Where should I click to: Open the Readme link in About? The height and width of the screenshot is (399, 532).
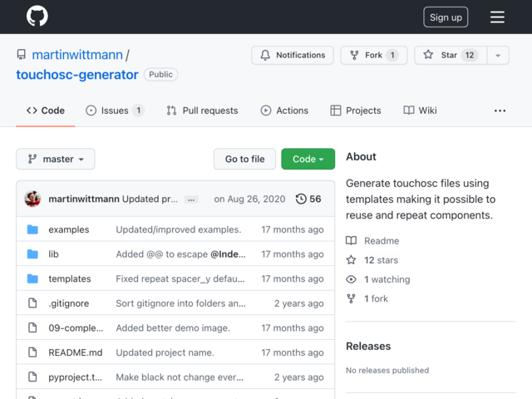coord(372,241)
